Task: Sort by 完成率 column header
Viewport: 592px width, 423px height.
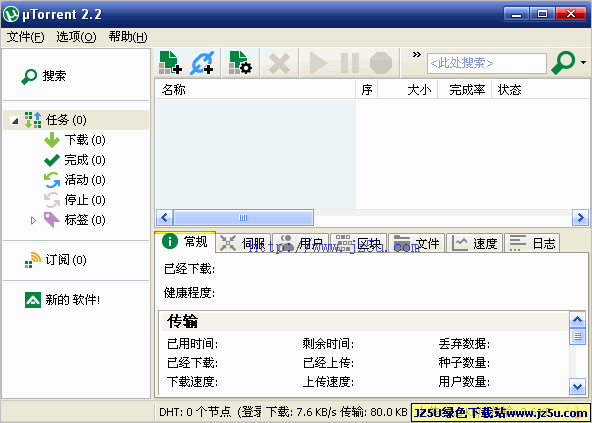Action: point(465,90)
